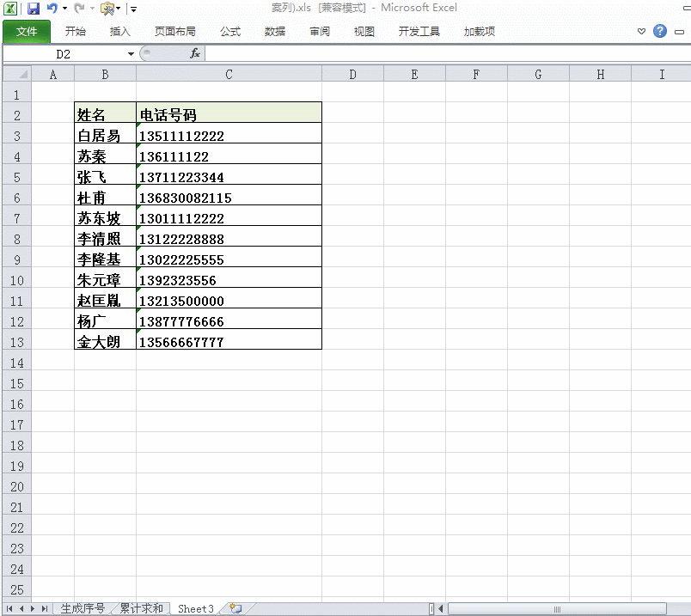The width and height of the screenshot is (691, 616).
Task: Click cell containing 李清照
Action: [x=106, y=236]
